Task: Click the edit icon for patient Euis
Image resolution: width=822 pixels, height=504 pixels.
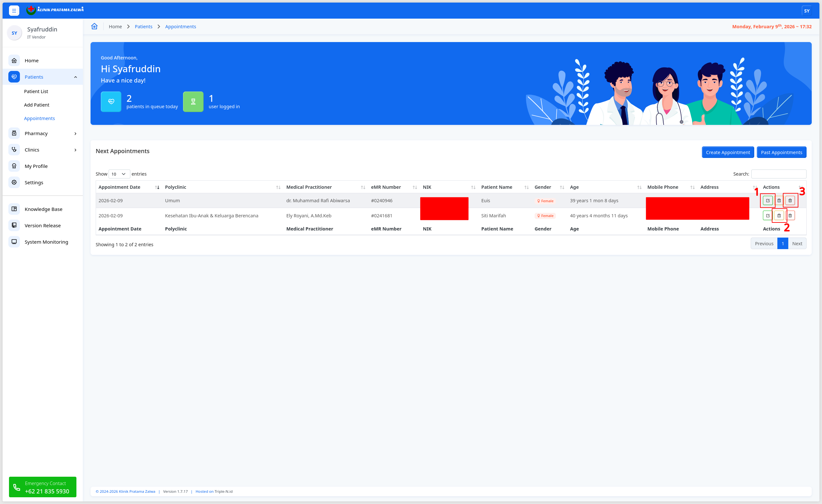Action: [767, 200]
